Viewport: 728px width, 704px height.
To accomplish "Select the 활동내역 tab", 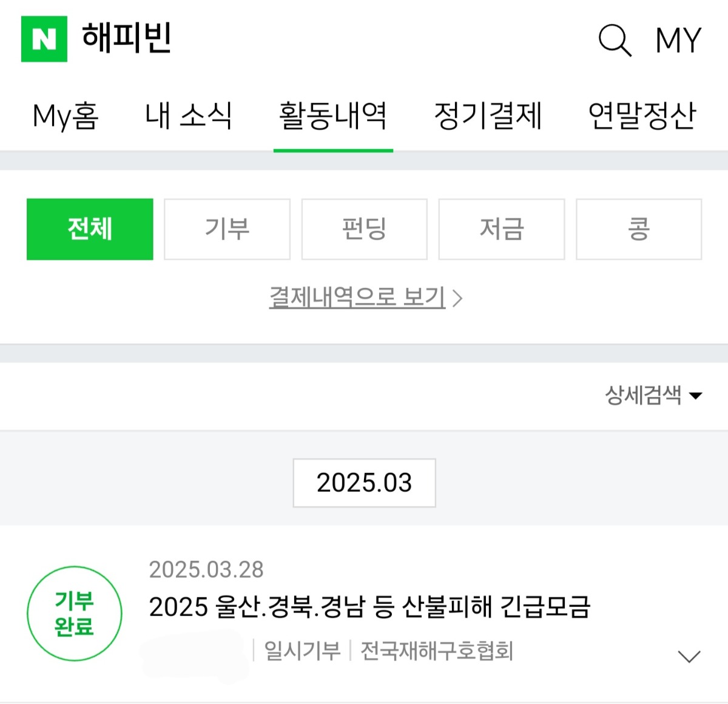I will tap(332, 116).
